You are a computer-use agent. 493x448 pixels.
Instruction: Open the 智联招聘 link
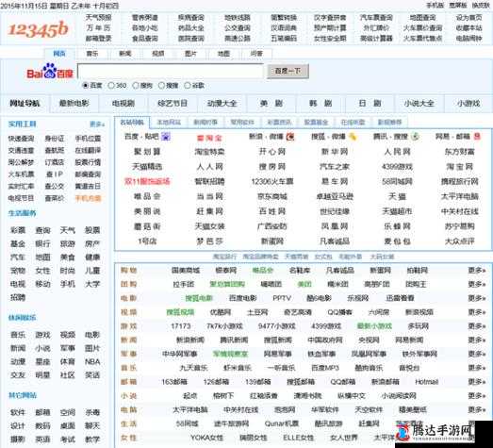(209, 181)
